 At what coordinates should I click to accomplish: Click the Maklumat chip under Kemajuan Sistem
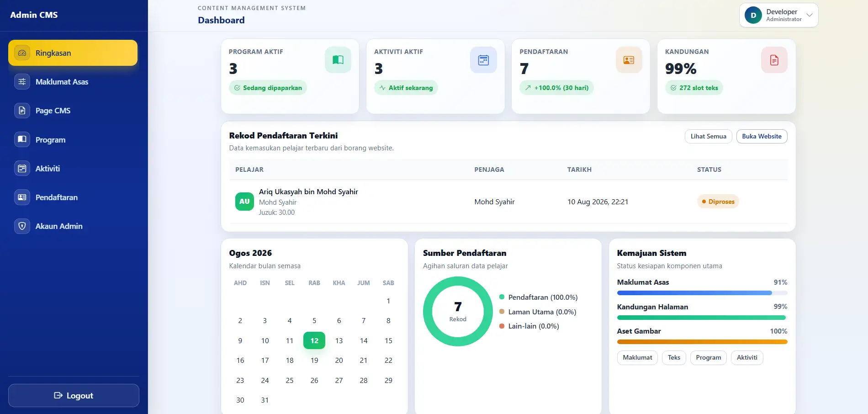coord(637,357)
